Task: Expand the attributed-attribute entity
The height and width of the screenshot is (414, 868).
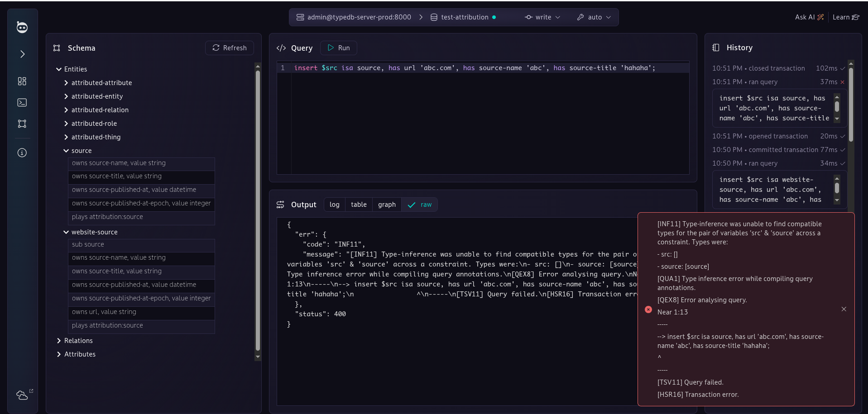Action: click(66, 83)
